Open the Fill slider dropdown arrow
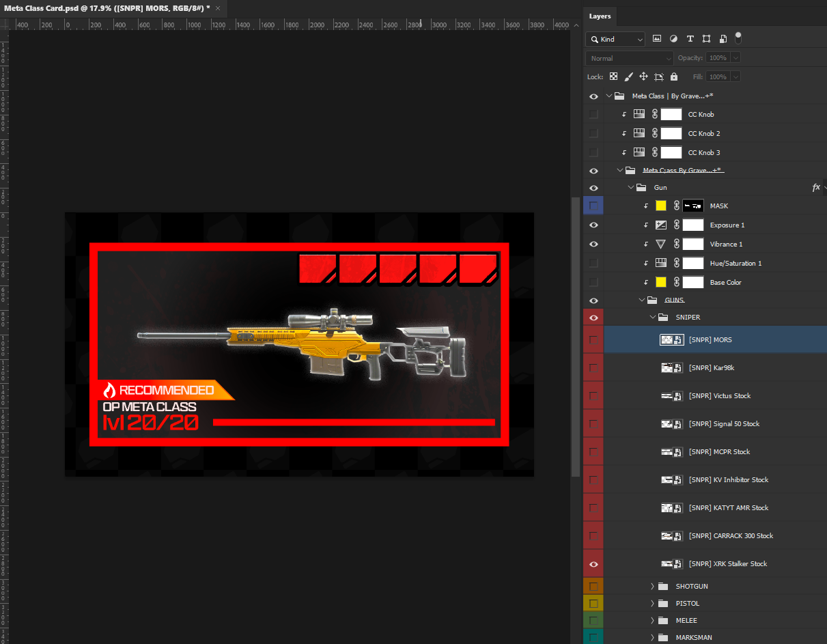Image resolution: width=827 pixels, height=644 pixels. [x=735, y=77]
